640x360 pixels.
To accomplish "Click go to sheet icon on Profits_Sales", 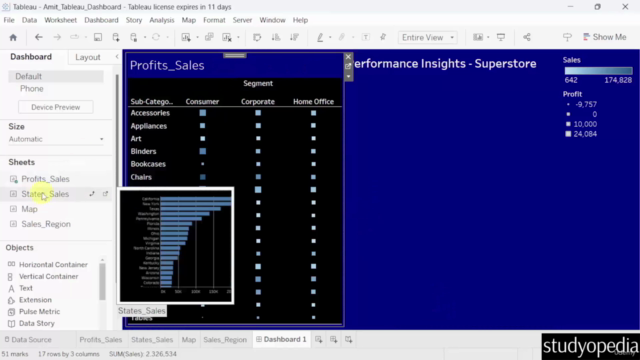I will coord(348,67).
